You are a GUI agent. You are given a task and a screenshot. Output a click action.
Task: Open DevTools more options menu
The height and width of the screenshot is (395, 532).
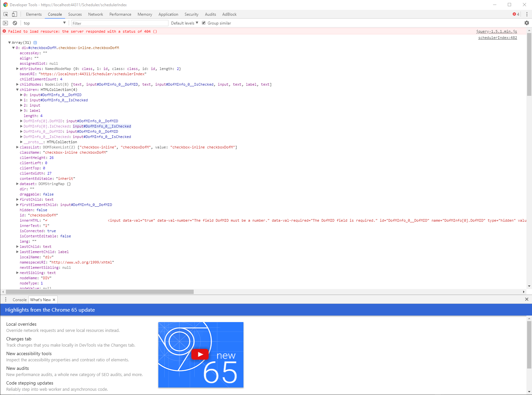coord(527,14)
